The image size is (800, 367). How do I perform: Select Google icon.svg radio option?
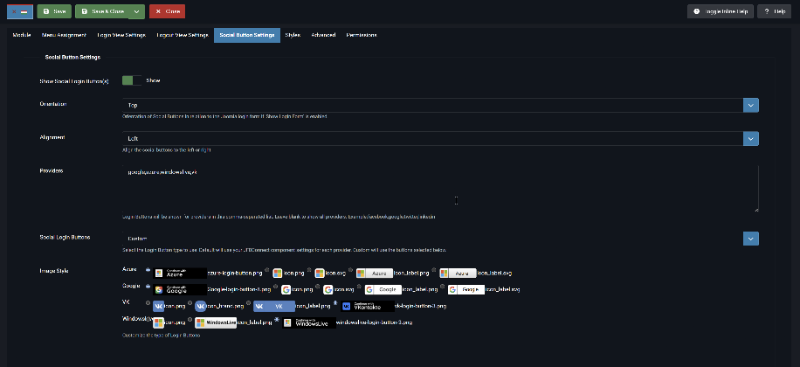318,286
